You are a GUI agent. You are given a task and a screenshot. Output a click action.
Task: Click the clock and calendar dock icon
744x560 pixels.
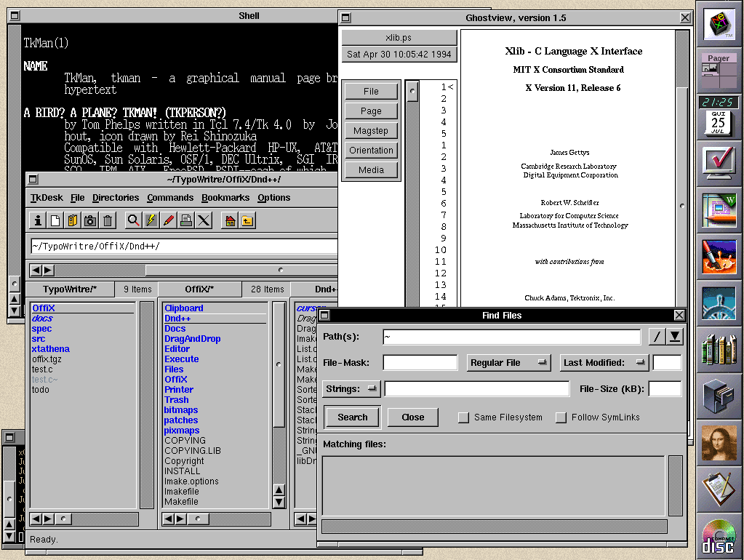click(719, 116)
